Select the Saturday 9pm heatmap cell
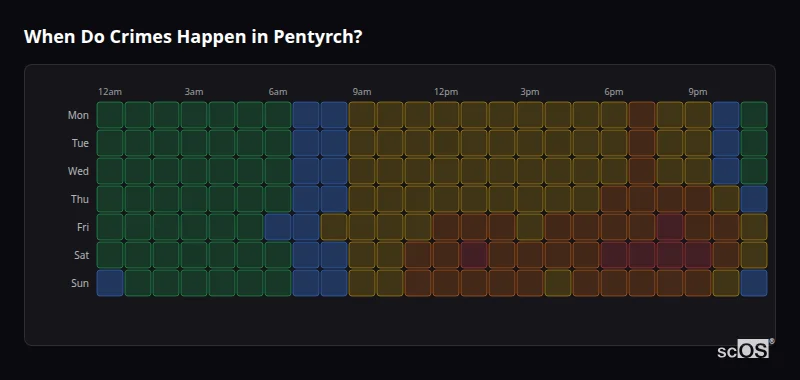Image resolution: width=800 pixels, height=380 pixels. coord(698,255)
